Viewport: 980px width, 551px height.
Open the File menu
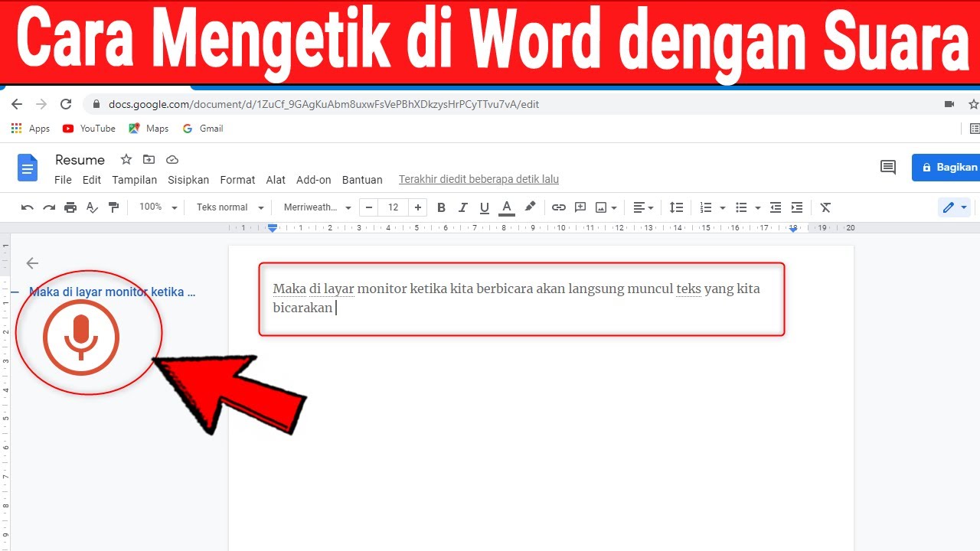pos(63,180)
